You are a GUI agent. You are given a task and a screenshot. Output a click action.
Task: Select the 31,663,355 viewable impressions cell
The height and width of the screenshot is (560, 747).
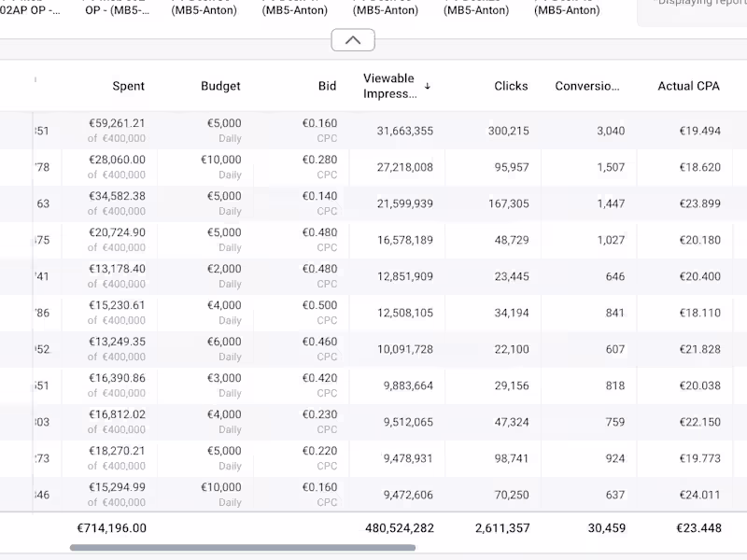(405, 131)
